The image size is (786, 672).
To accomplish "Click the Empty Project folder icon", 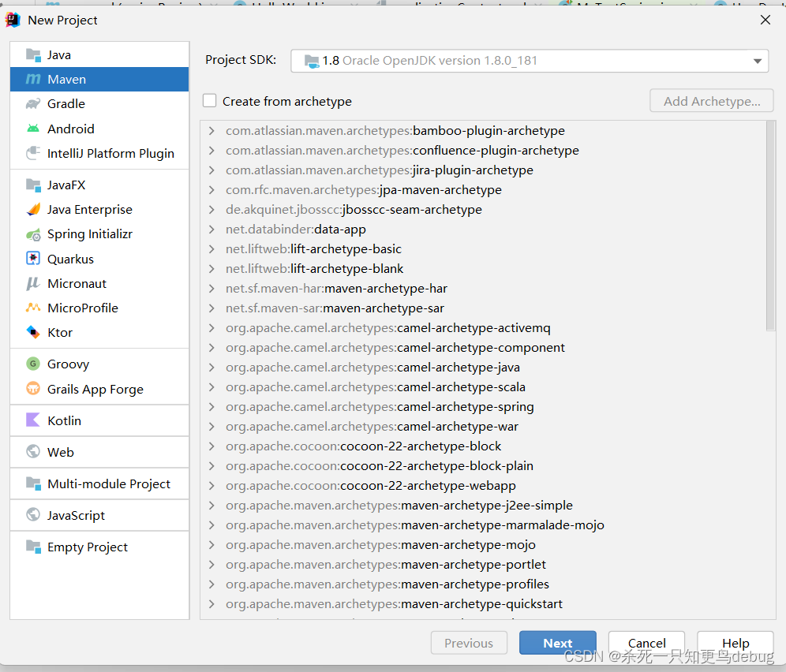I will 33,547.
